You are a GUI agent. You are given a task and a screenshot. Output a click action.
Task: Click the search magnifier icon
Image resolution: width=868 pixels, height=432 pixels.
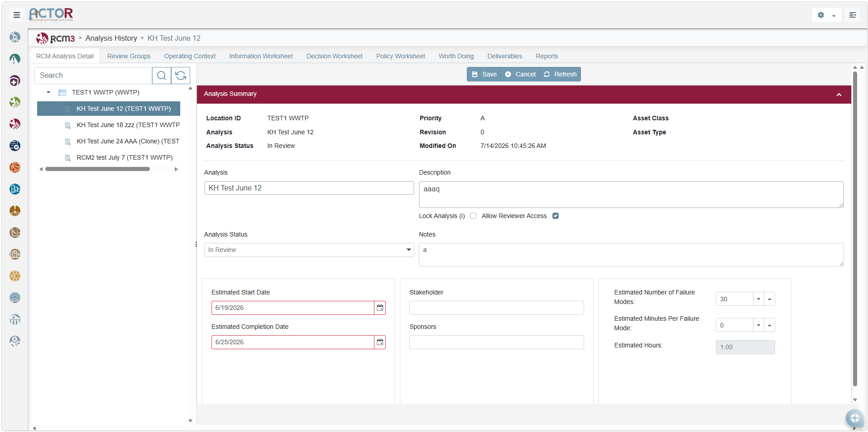click(x=162, y=76)
